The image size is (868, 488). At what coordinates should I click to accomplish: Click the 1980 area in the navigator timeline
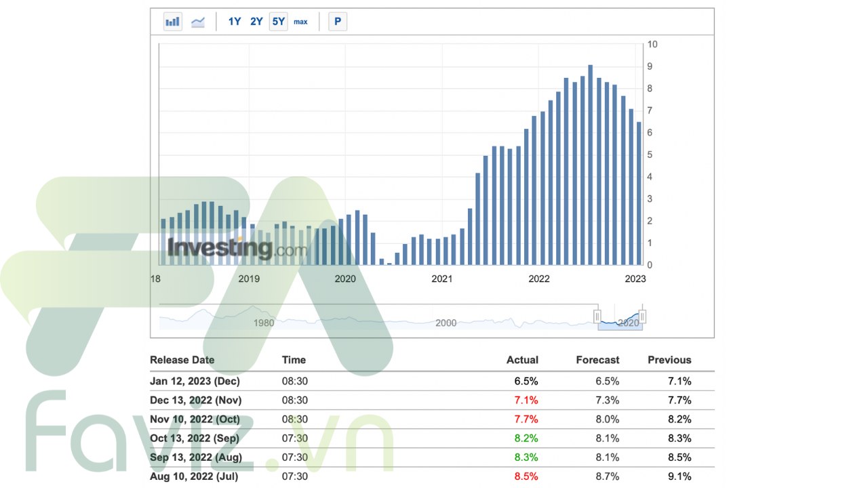point(264,323)
